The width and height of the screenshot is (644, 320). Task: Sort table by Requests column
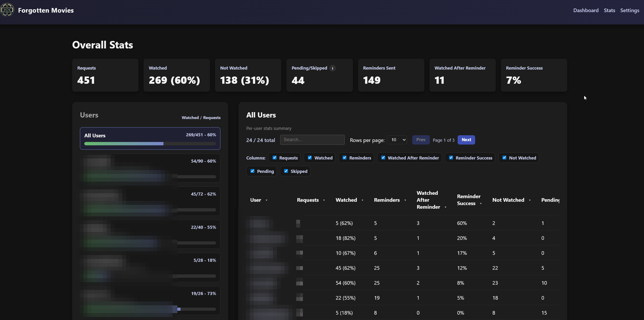point(311,200)
